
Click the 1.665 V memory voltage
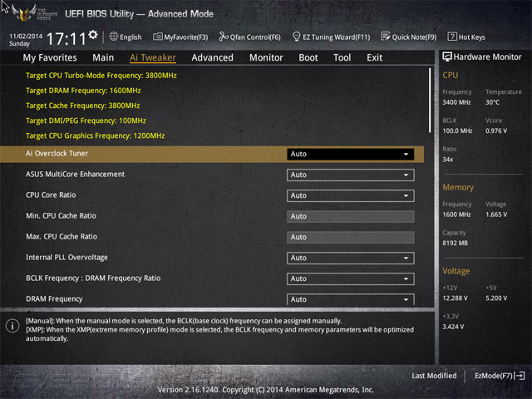(496, 214)
